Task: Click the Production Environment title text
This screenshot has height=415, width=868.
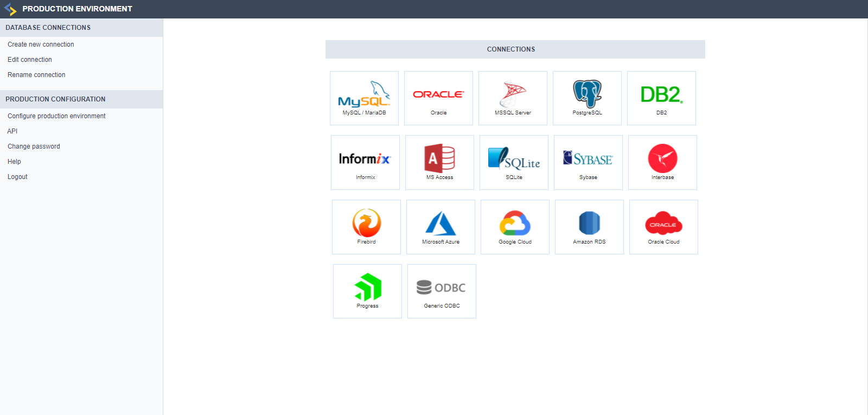Action: [x=77, y=9]
